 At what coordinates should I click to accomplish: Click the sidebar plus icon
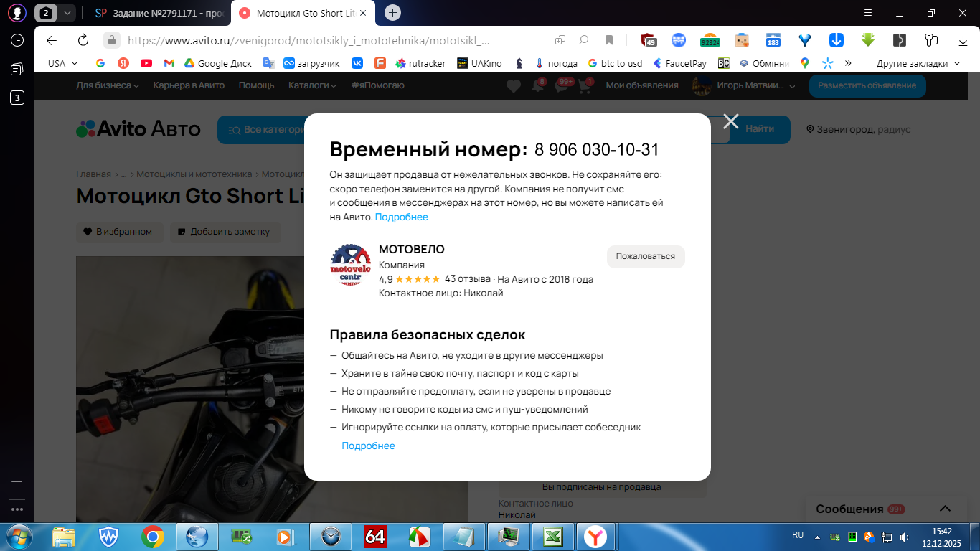tap(17, 482)
